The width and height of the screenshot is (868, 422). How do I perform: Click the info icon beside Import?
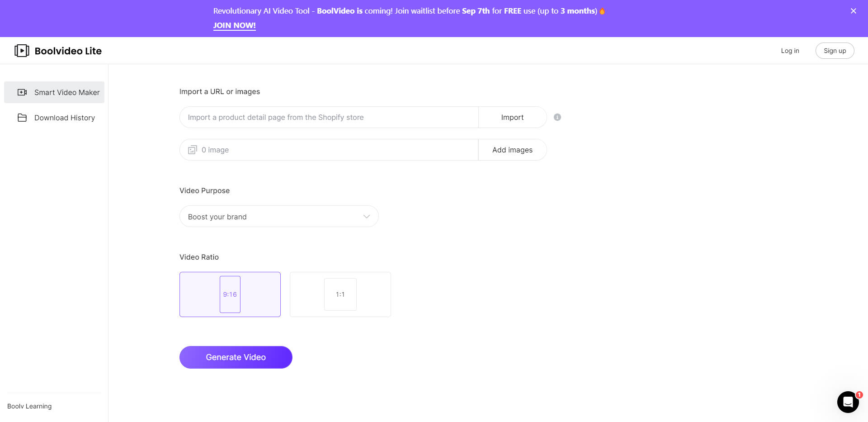click(557, 117)
